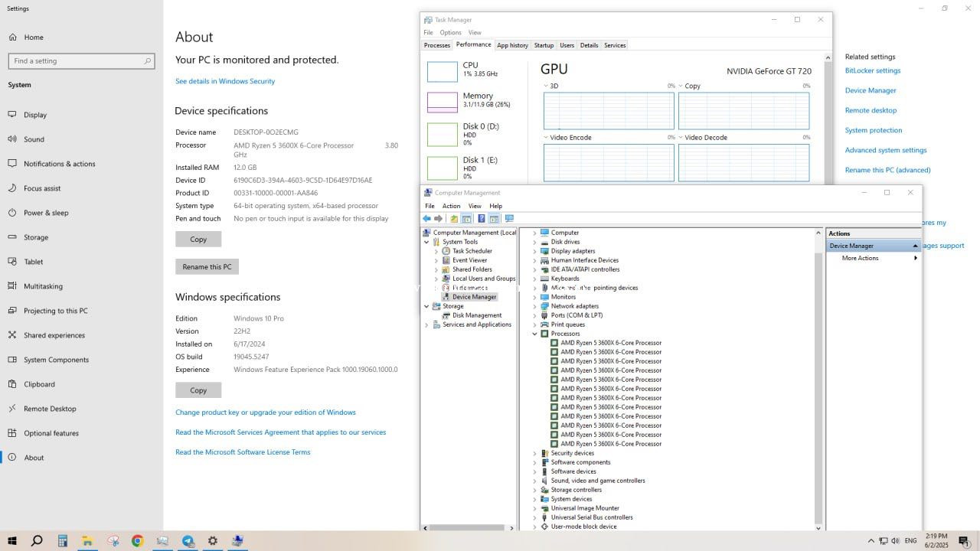Open the Storage icon in Settings sidebar
The height and width of the screenshot is (551, 980).
[x=12, y=237]
